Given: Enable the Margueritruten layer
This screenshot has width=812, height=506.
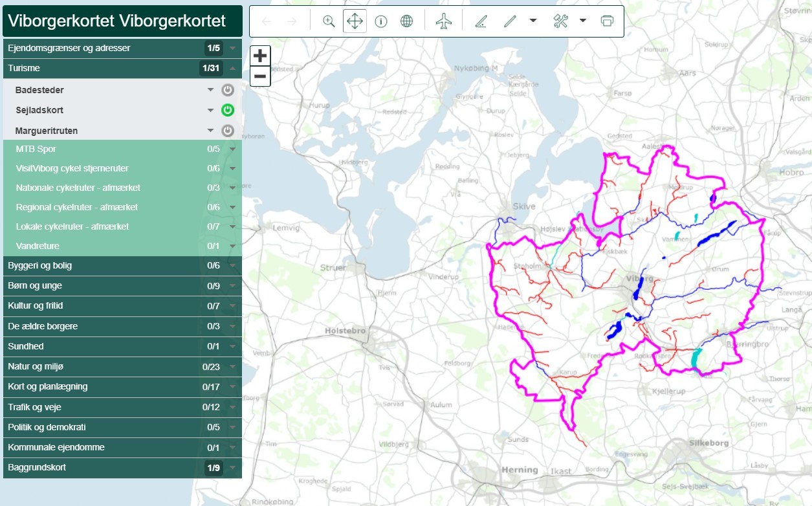Looking at the screenshot, I should 227,131.
